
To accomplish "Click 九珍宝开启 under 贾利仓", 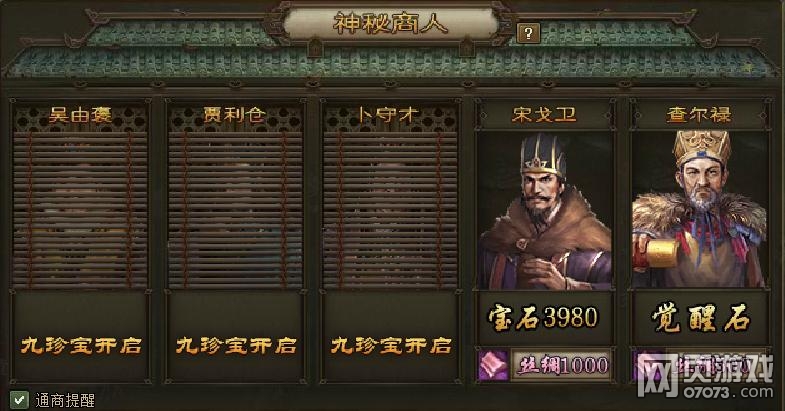I will pyautogui.click(x=236, y=345).
